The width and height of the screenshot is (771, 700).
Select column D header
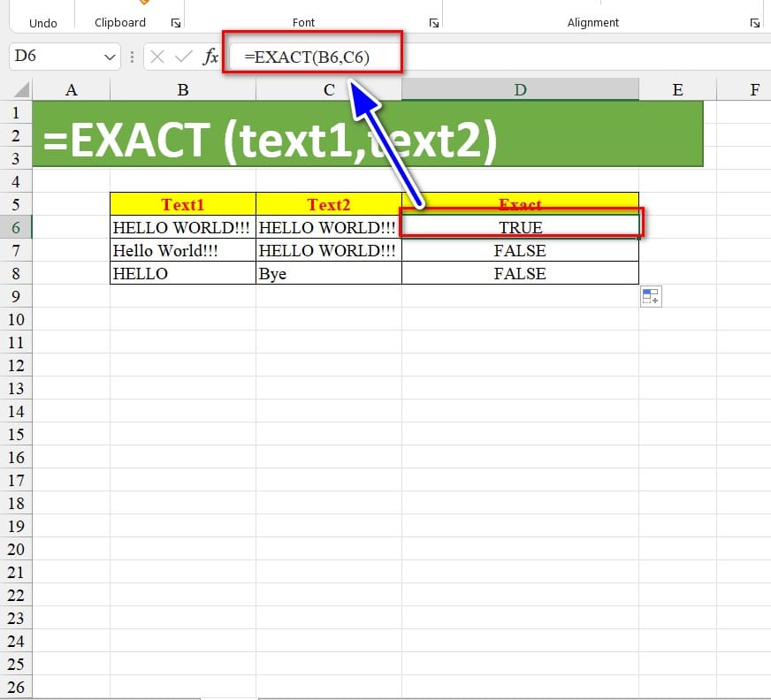click(x=520, y=89)
